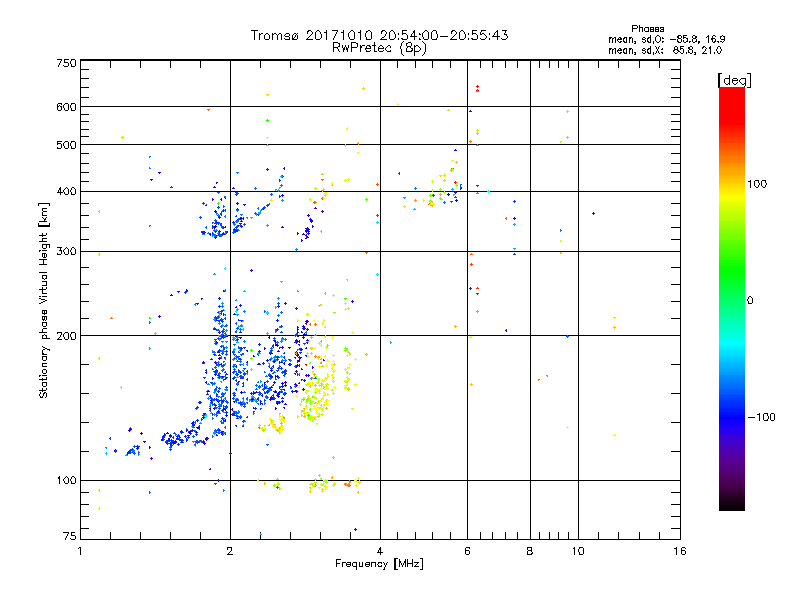Click the y-axis tick label '400'
800x600 pixels.
click(x=66, y=192)
